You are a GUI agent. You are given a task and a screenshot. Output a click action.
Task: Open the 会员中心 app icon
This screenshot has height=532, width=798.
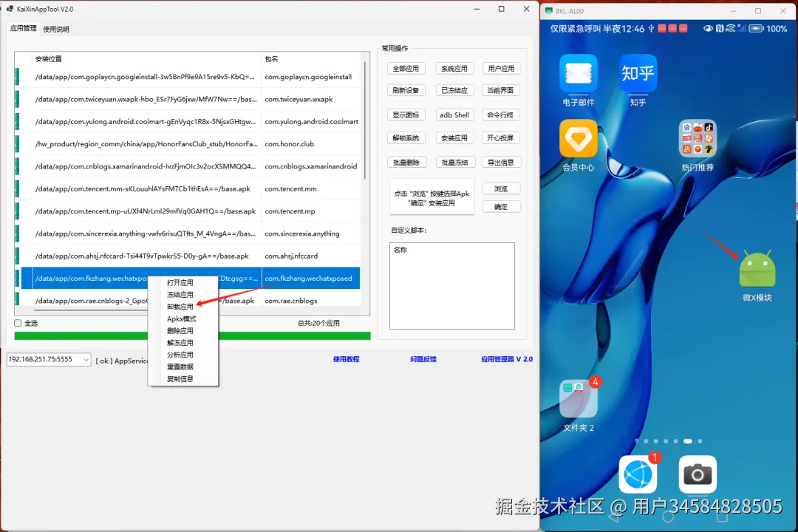[578, 138]
